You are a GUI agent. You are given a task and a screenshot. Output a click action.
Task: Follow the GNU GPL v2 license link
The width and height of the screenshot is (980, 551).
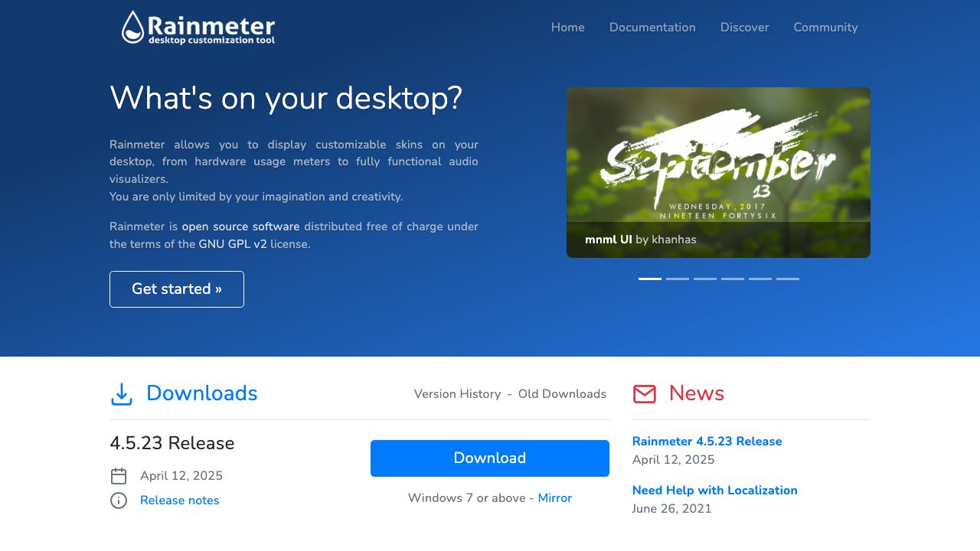click(233, 244)
